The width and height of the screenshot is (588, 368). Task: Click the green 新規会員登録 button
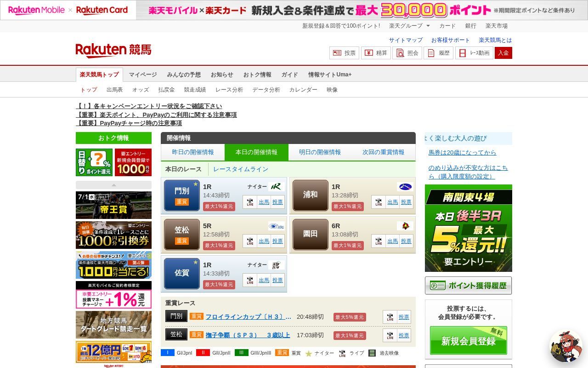468,340
